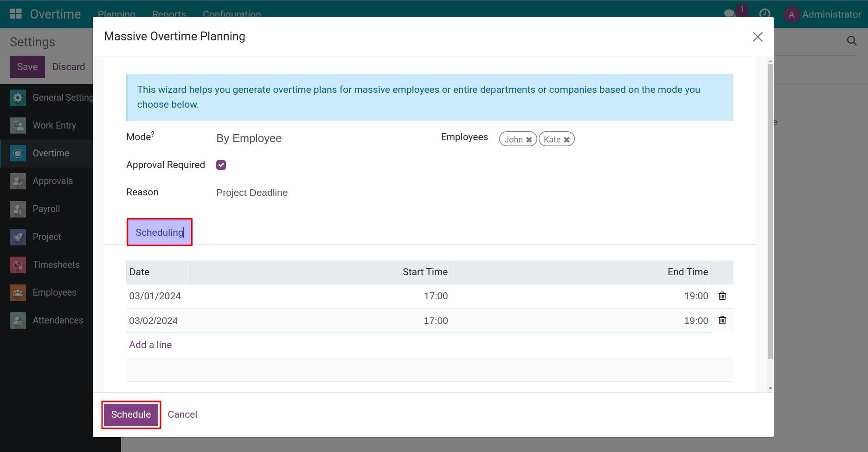Open the Reports menu

(169, 14)
